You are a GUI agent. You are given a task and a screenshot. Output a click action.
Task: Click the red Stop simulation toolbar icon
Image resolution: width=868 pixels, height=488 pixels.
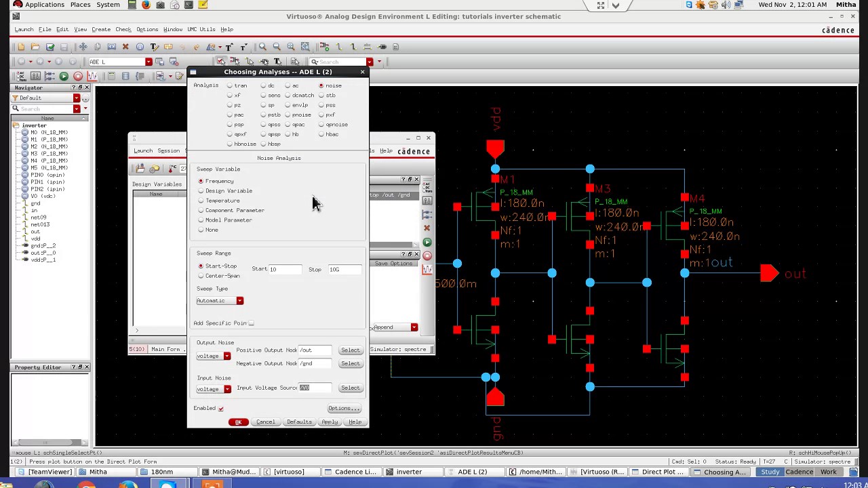click(x=78, y=76)
